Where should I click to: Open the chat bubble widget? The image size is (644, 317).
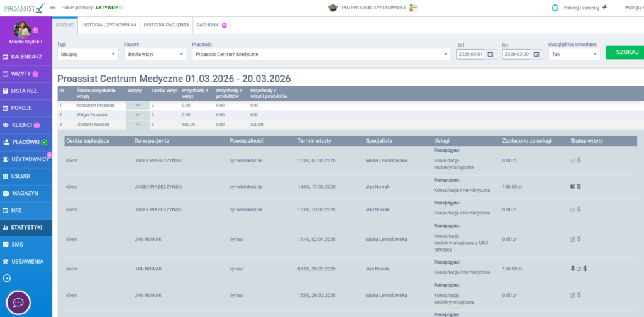tap(19, 302)
